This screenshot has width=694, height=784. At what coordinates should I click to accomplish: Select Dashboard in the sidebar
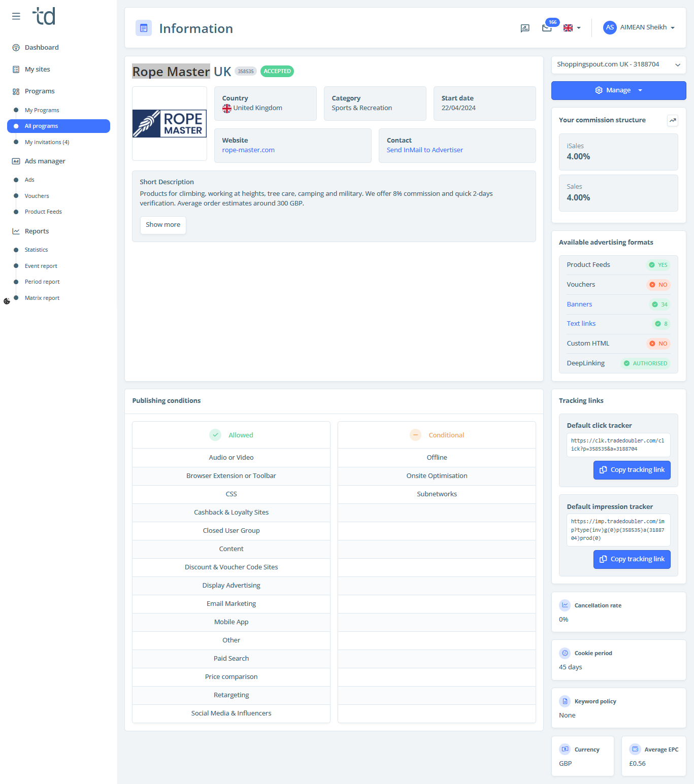coord(42,47)
